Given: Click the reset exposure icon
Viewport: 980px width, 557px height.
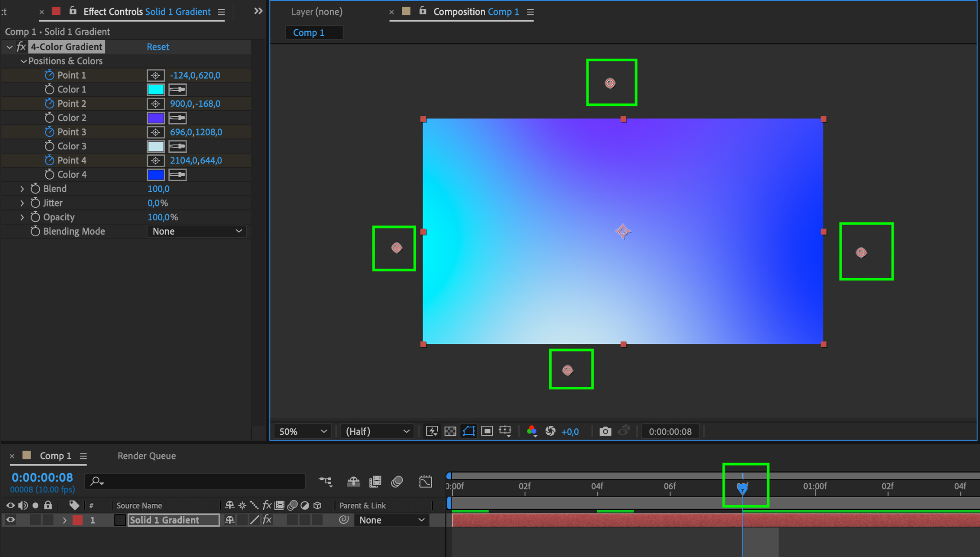Looking at the screenshot, I should (550, 431).
